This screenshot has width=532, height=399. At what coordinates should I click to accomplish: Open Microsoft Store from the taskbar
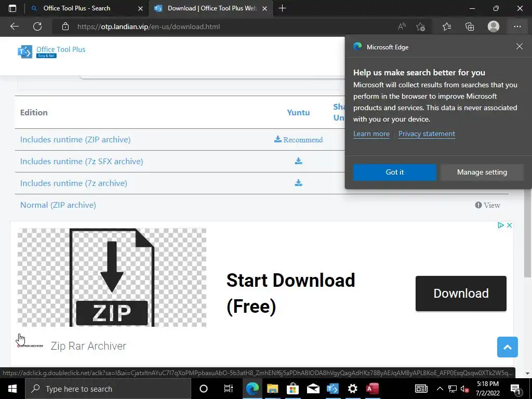292,389
